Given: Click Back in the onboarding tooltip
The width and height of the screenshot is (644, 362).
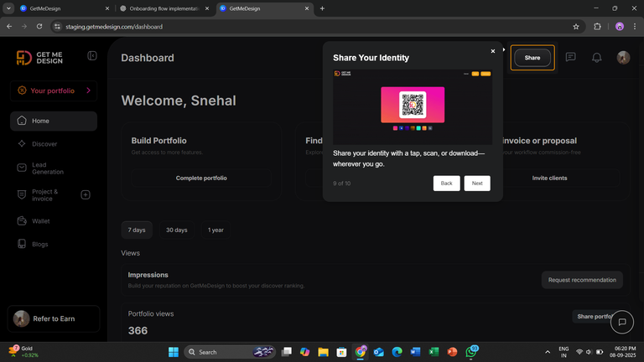Looking at the screenshot, I should [446, 183].
